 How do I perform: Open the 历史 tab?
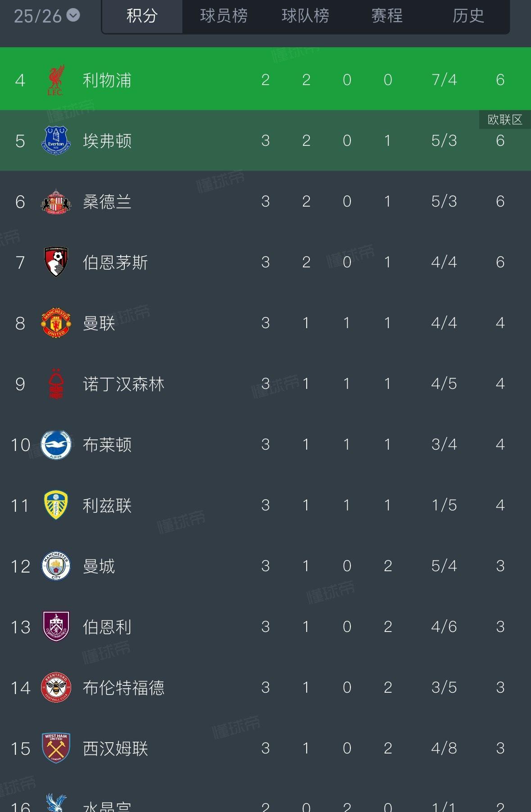(x=468, y=16)
